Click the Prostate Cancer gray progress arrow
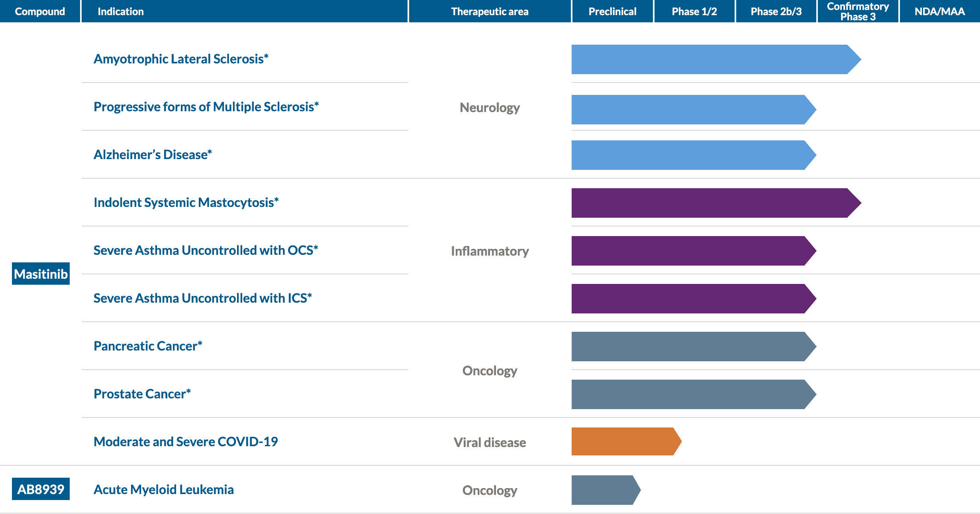Image resolution: width=980 pixels, height=514 pixels. [x=694, y=394]
